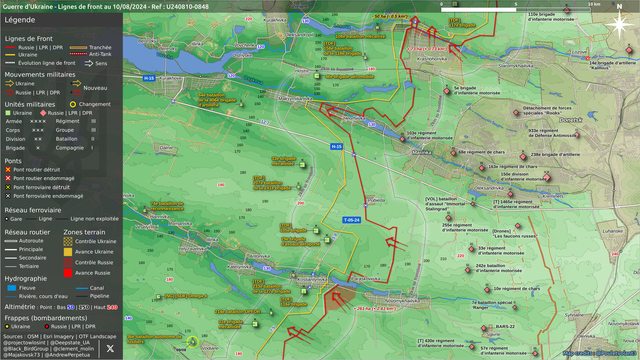The height and width of the screenshot is (360, 640).
Task: Click the yellow Avance Ukraine color swatch
Action: pyautogui.click(x=68, y=252)
